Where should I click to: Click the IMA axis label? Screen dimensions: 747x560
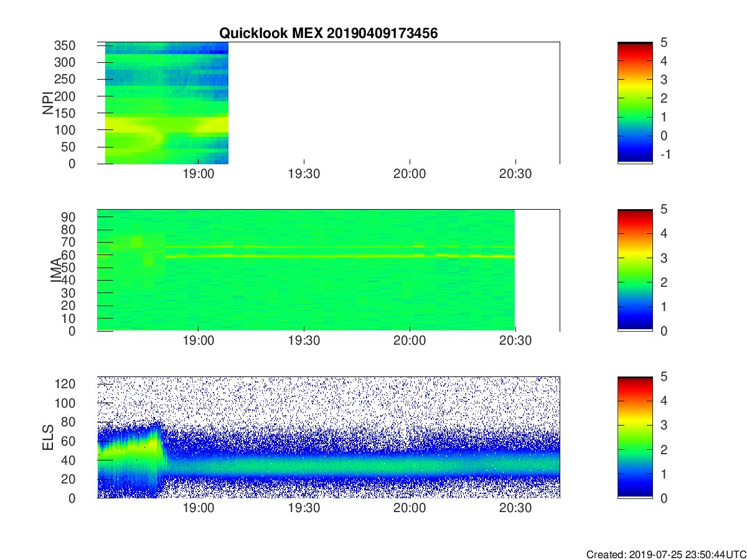tap(56, 270)
